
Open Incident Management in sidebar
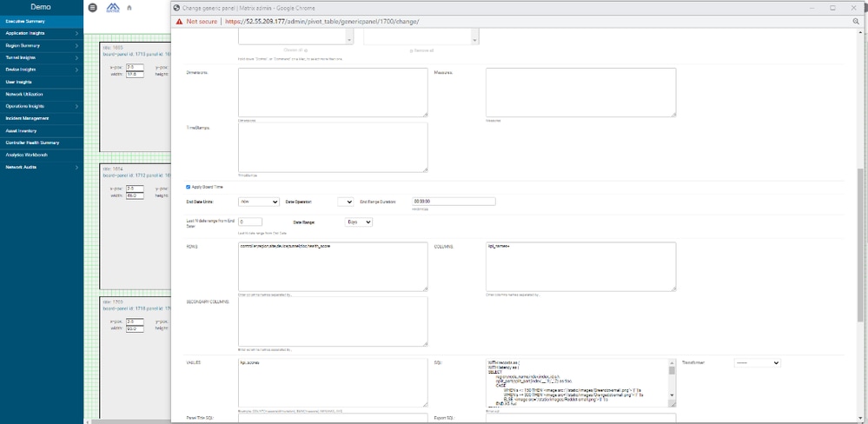point(42,118)
